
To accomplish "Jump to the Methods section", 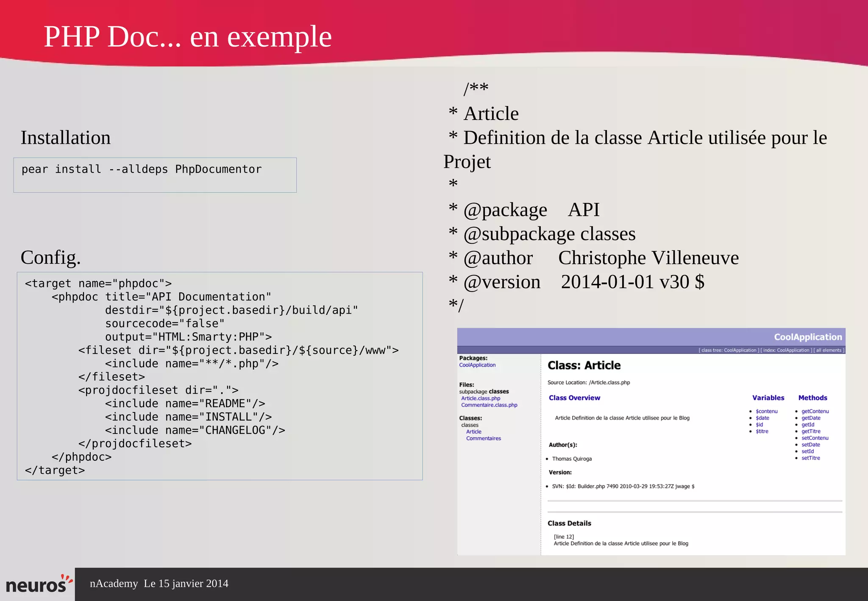I will [812, 398].
